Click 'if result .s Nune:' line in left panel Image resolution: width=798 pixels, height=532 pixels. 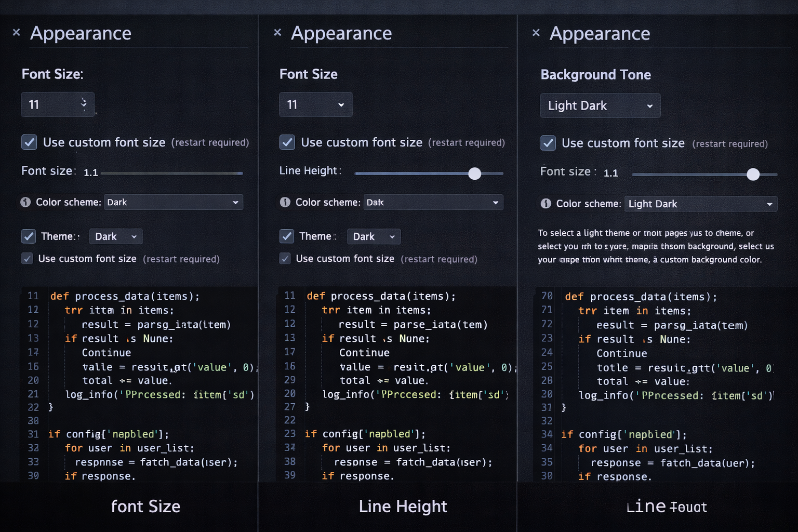118,339
